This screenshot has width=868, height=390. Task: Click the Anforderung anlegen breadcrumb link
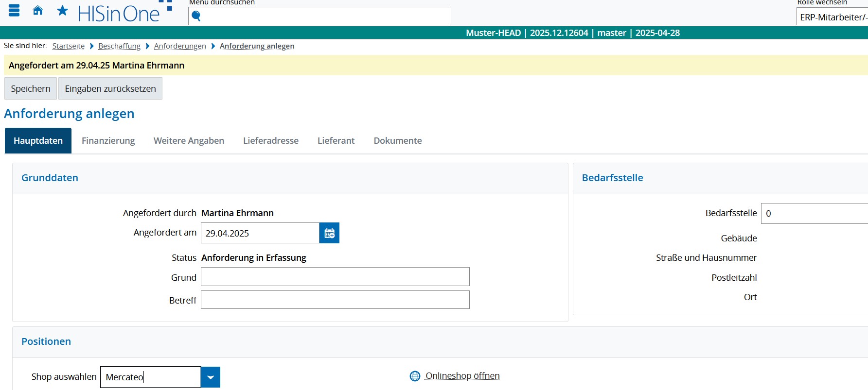pyautogui.click(x=257, y=46)
